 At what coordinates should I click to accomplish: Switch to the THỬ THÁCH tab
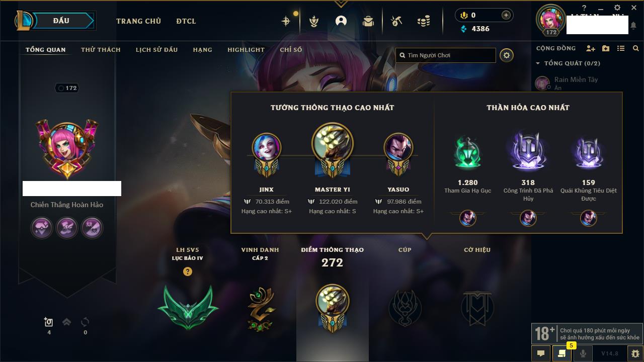tap(101, 50)
